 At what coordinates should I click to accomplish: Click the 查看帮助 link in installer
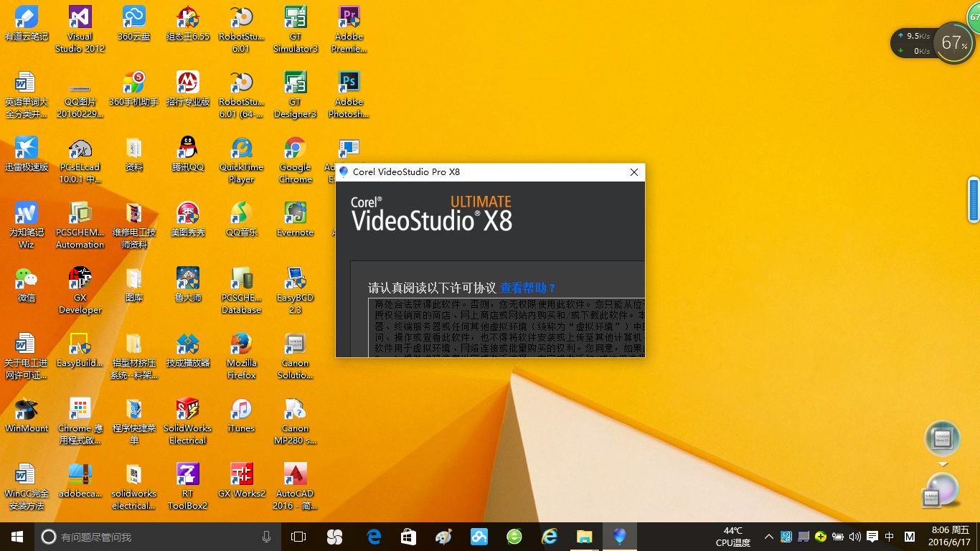coord(528,288)
